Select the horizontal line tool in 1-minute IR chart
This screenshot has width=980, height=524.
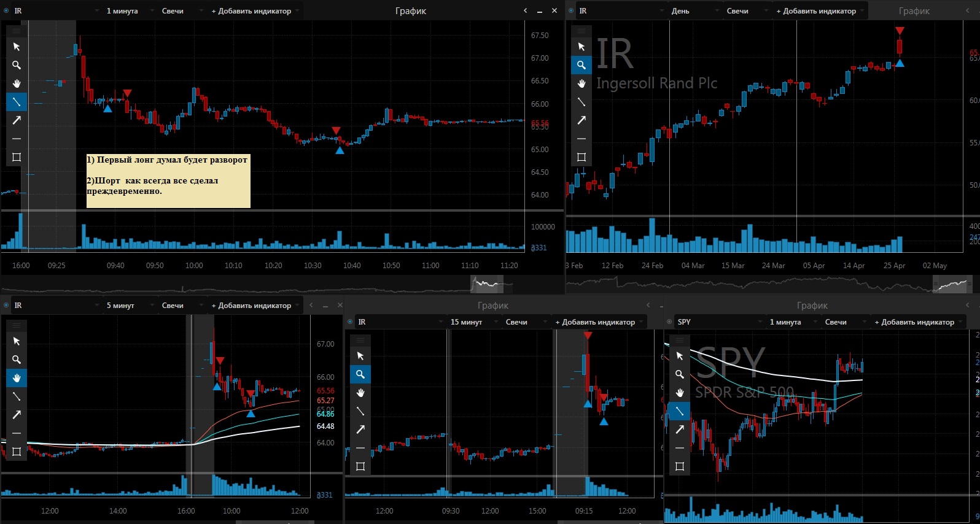17,139
